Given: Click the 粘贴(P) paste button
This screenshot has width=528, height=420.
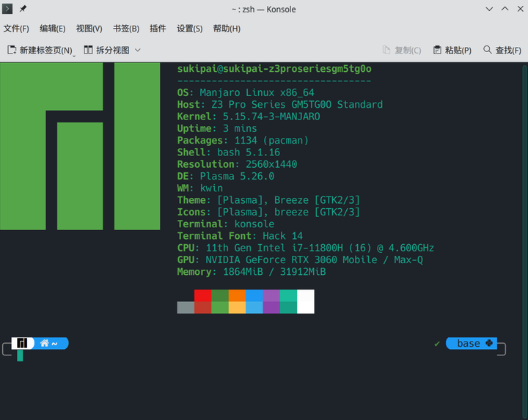Looking at the screenshot, I should (452, 50).
